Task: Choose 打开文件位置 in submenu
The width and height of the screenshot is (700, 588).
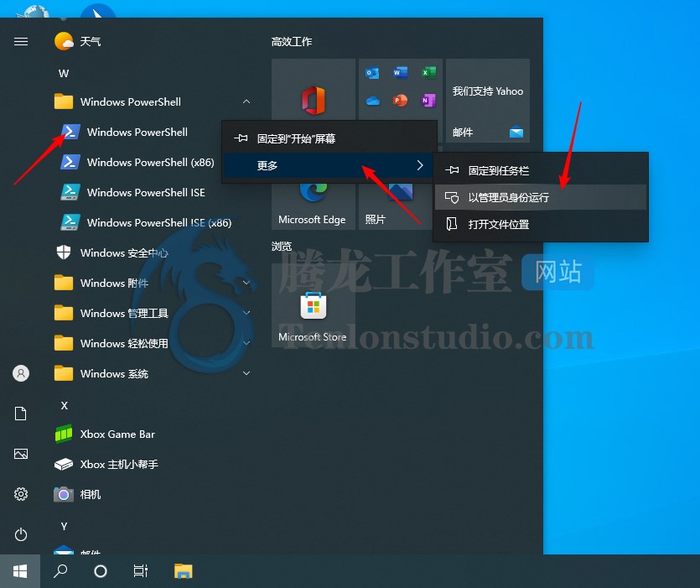Action: [541, 224]
